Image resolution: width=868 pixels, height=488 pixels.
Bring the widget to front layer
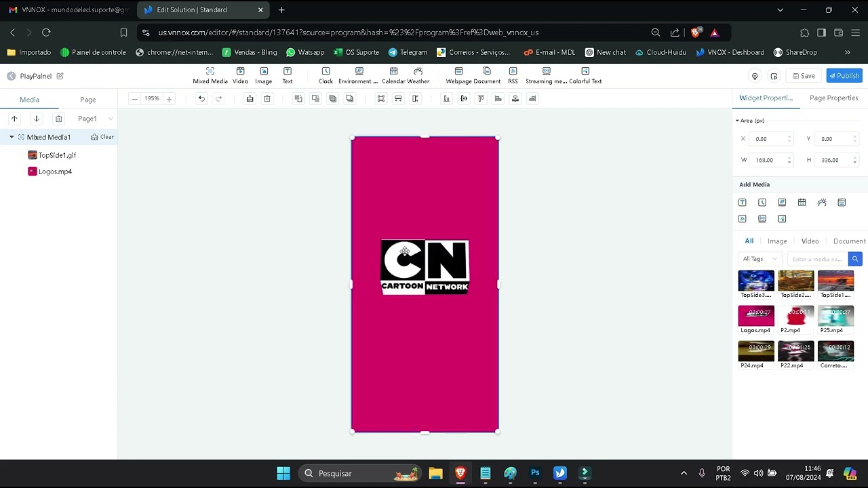tap(332, 99)
